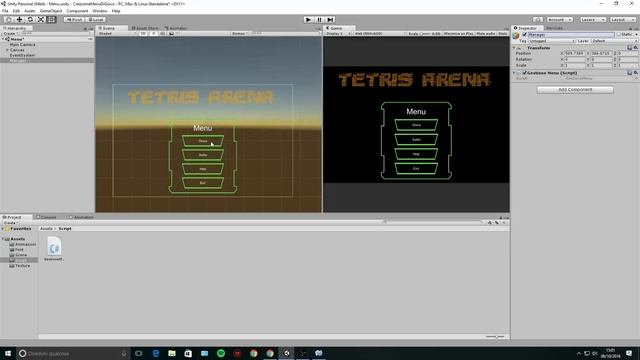Viewport: 640px width, 360px height.
Task: Start Play mode with Play button
Action: click(x=309, y=20)
